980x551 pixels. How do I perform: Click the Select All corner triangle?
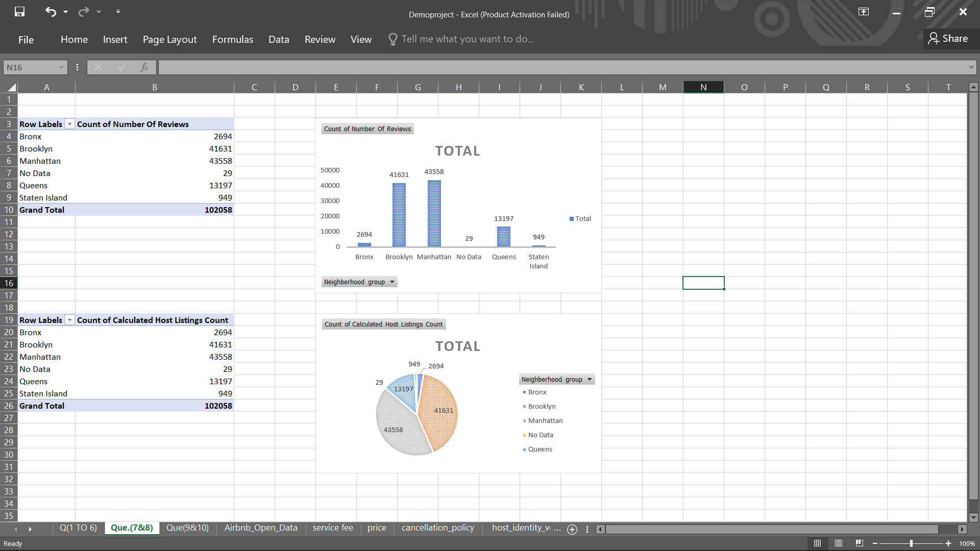[x=11, y=87]
